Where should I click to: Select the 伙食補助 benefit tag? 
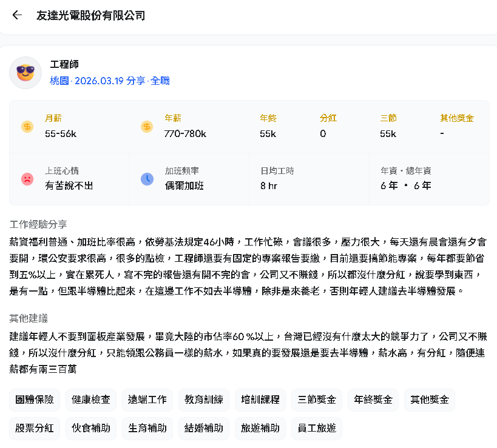(91, 429)
